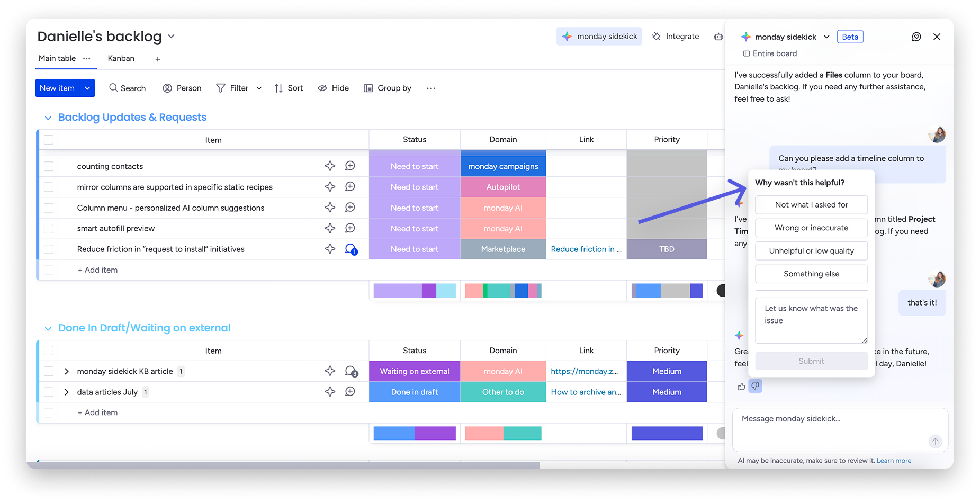Image resolution: width=980 pixels, height=503 pixels.
Task: Click AI sparkle icon on monday sidekick KB article row
Action: (330, 371)
